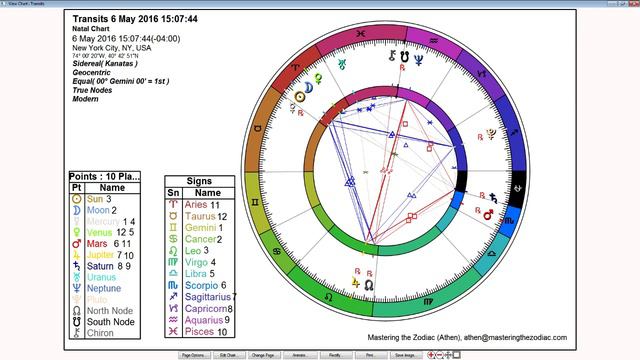Click the Leo sign glyph on the outer ring
Screen dimensions: 640x360
tap(329, 297)
